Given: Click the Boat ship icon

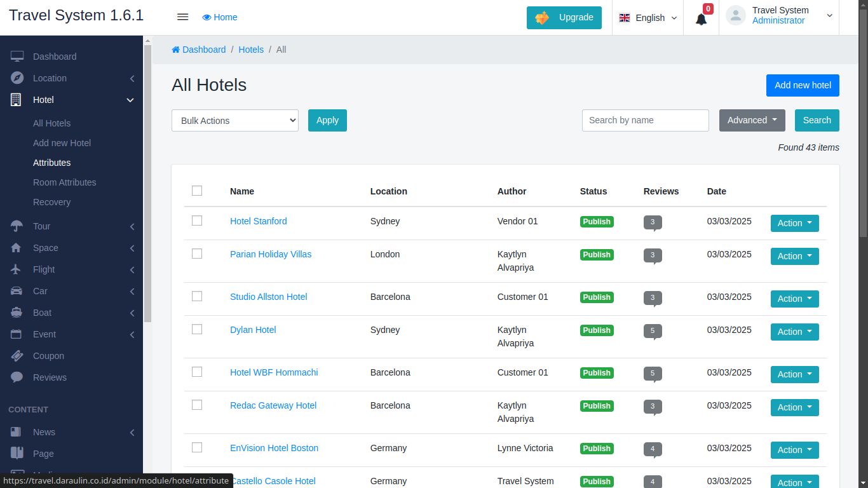Looking at the screenshot, I should 17,313.
